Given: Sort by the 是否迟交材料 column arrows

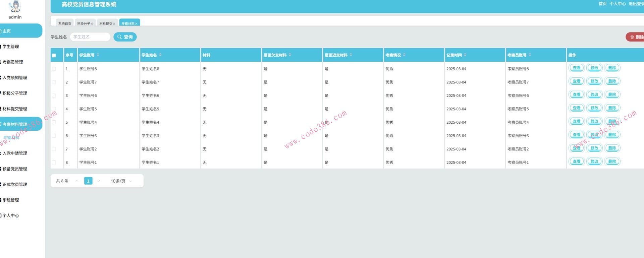Looking at the screenshot, I should coord(351,55).
